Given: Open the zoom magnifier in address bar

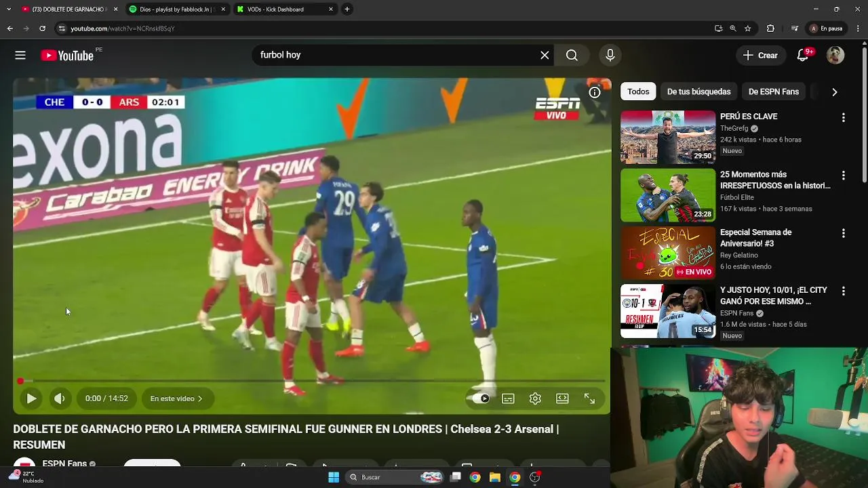Looking at the screenshot, I should tap(733, 28).
